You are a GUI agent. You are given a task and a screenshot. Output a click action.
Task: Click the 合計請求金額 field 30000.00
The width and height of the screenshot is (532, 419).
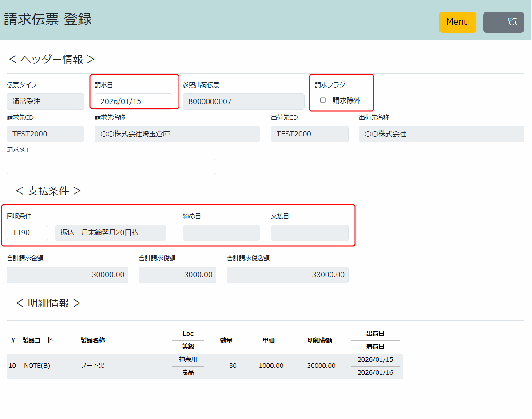click(x=67, y=275)
